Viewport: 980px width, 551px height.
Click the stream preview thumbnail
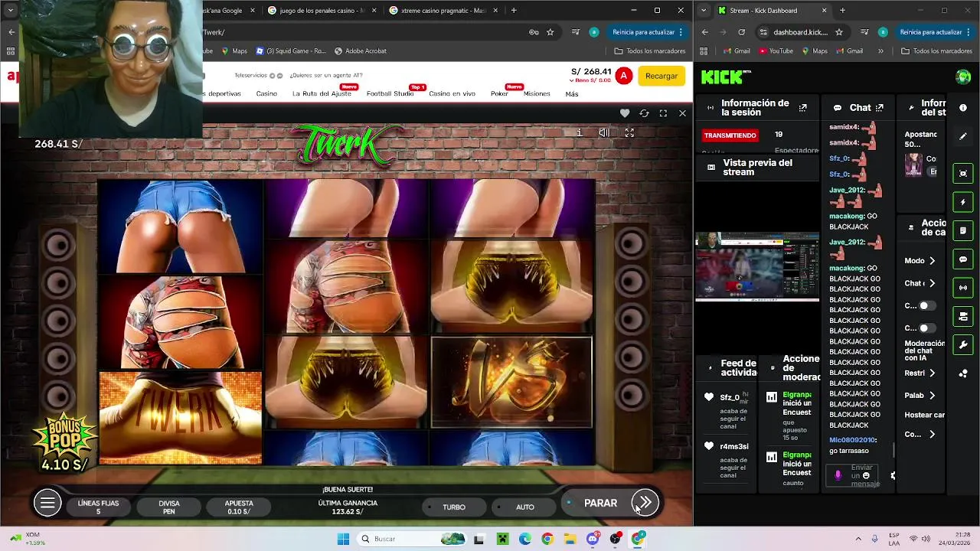(757, 266)
